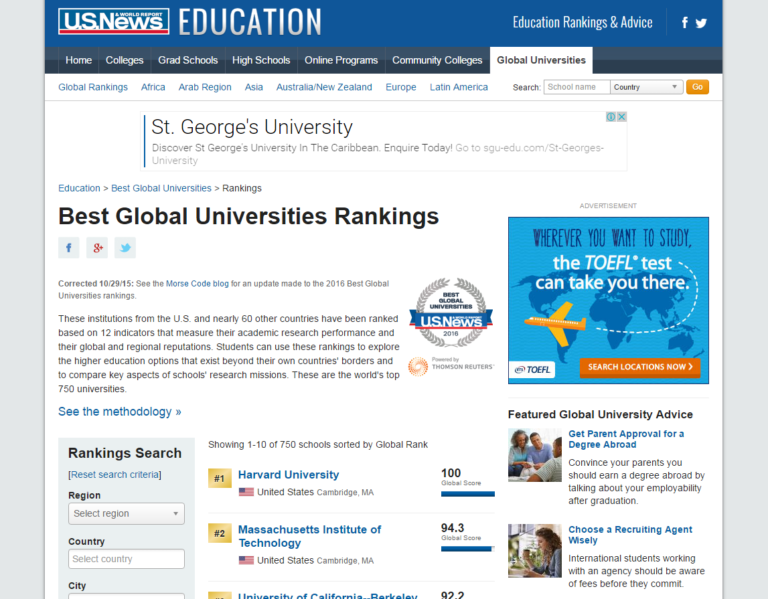Click the EDUCATION header title
Image resolution: width=768 pixels, height=599 pixels.
(250, 22)
